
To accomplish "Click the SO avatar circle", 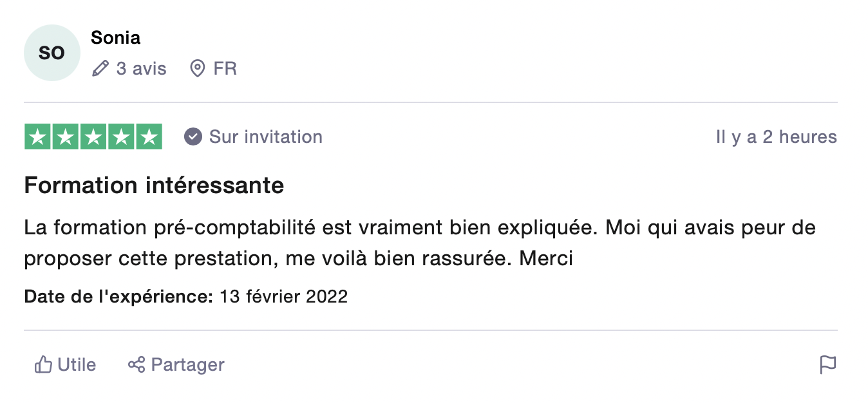I will tap(52, 53).
